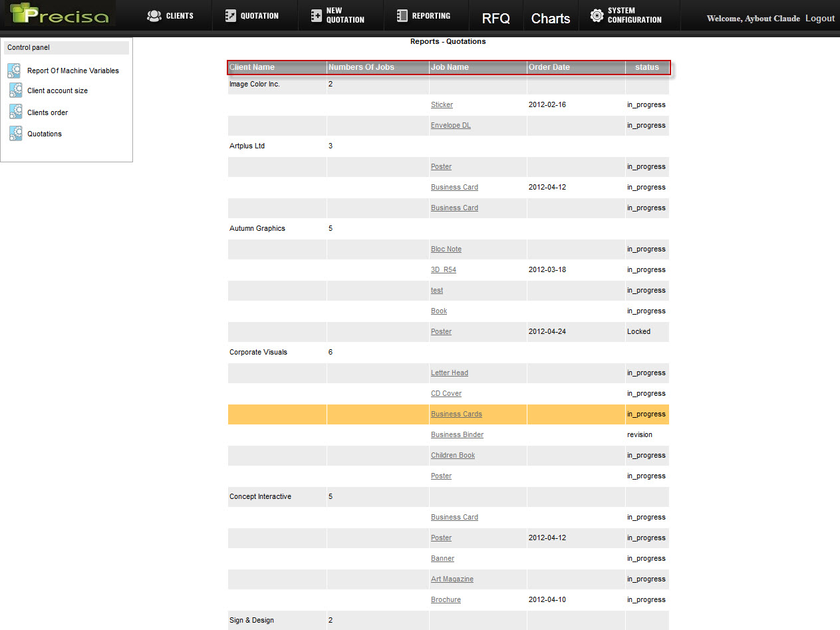This screenshot has width=840, height=630.
Task: Open the Book job
Action: point(439,311)
